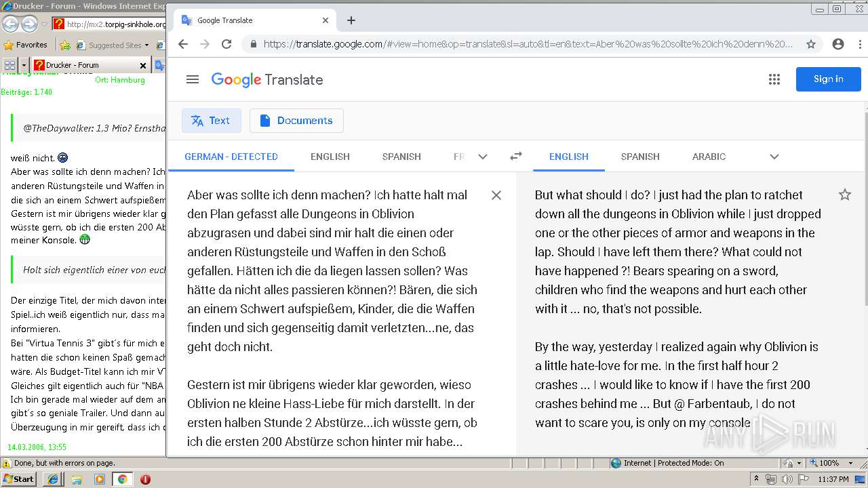Click red antivirus taskbar icon
868x488 pixels.
[x=145, y=479]
